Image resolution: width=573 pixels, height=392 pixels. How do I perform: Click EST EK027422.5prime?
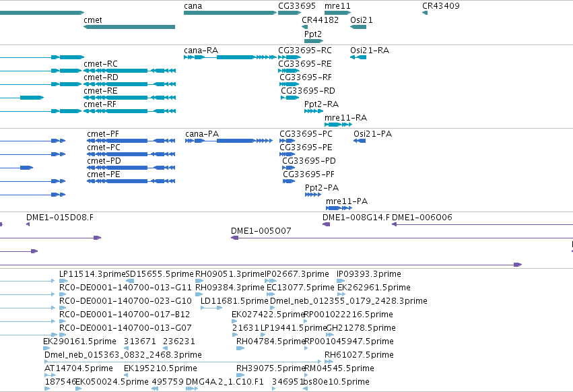[x=268, y=315]
